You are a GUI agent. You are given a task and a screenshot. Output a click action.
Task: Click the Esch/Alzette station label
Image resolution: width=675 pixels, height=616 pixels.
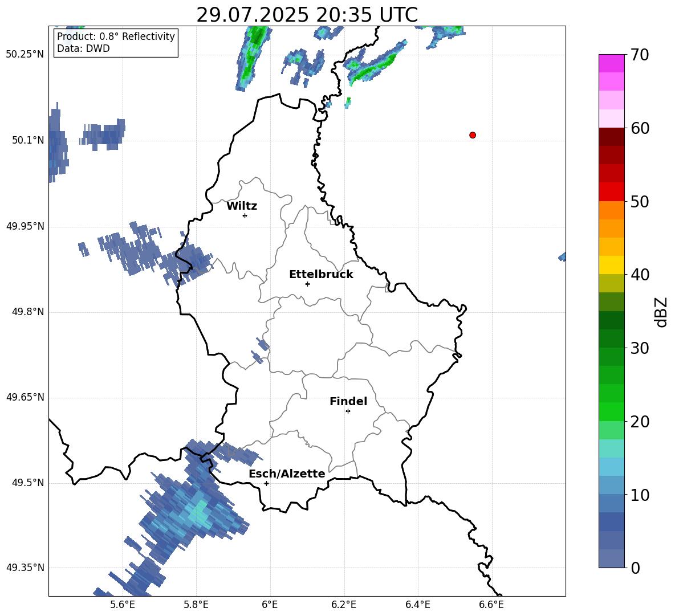click(287, 474)
